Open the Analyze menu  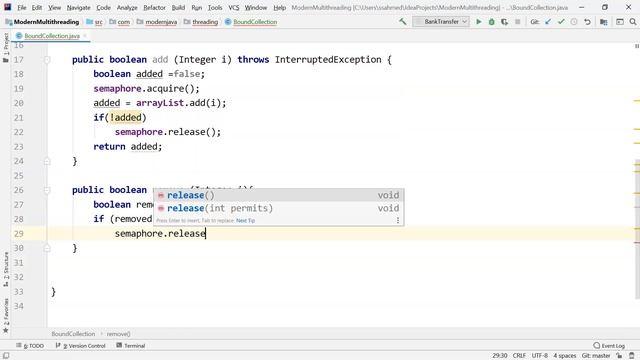(127, 7)
